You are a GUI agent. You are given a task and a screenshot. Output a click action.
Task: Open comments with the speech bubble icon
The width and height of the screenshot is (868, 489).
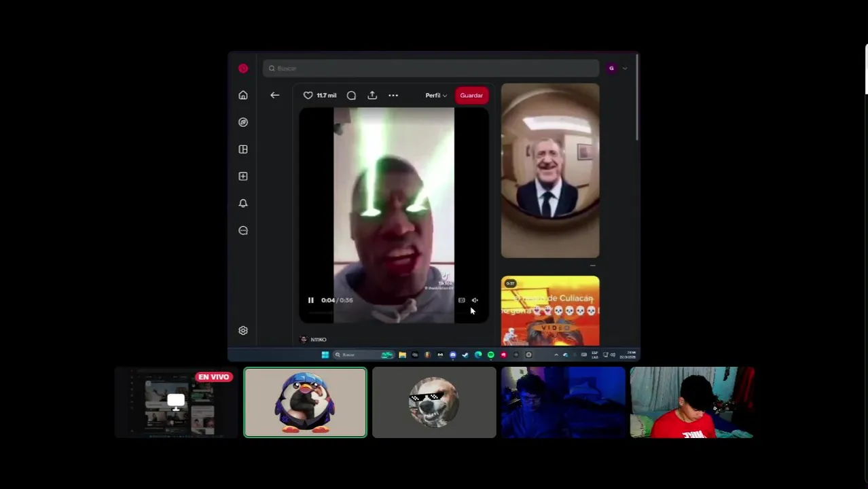[x=351, y=95]
